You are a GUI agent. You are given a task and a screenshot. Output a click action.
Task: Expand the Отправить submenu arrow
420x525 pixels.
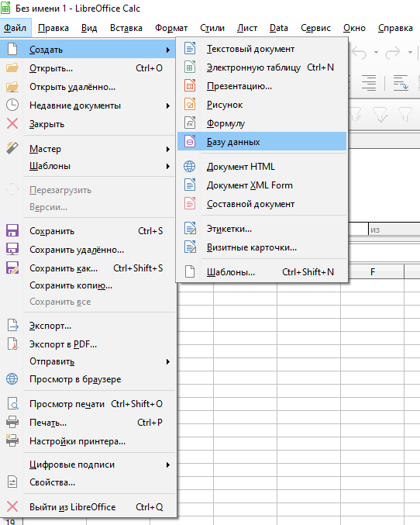(x=168, y=362)
